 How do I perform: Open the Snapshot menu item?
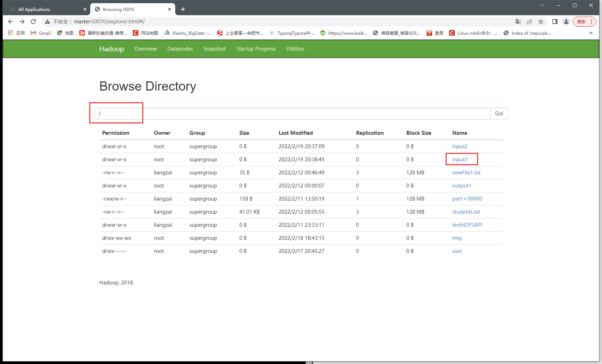[214, 49]
